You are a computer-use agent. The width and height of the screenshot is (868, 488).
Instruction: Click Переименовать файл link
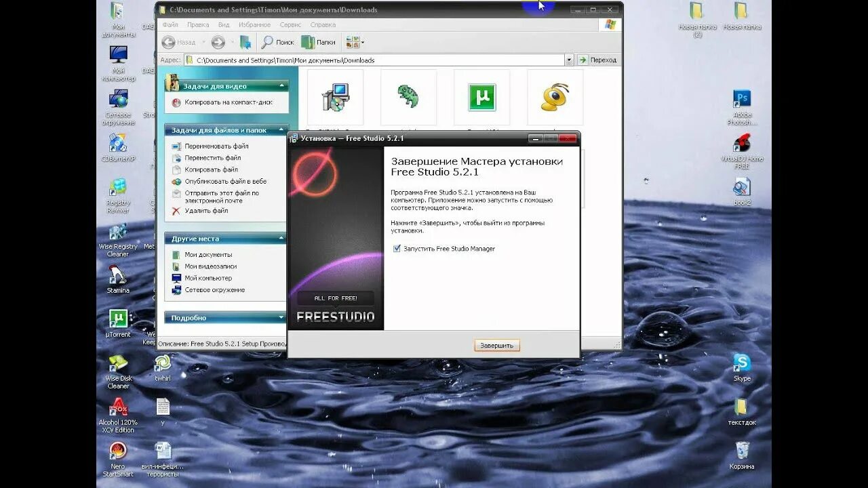pyautogui.click(x=216, y=146)
